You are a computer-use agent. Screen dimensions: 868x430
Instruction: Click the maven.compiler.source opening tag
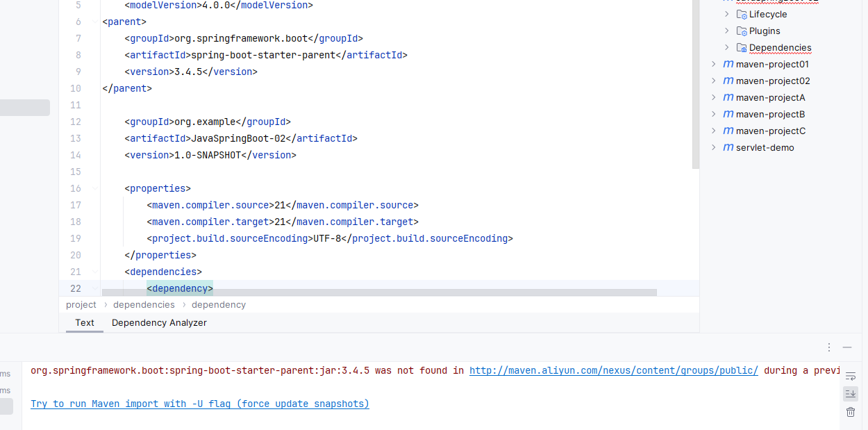[210, 205]
